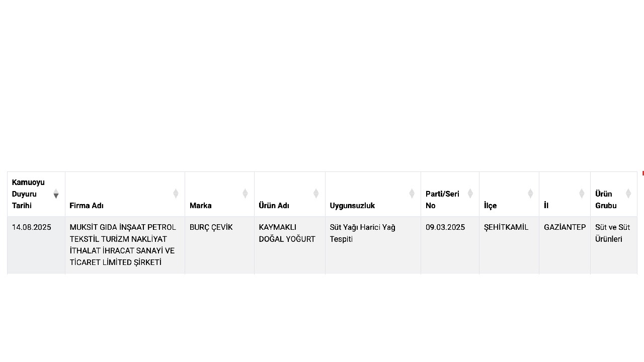Sort table using Marka arrows icon
644x362 pixels.
coord(245,194)
